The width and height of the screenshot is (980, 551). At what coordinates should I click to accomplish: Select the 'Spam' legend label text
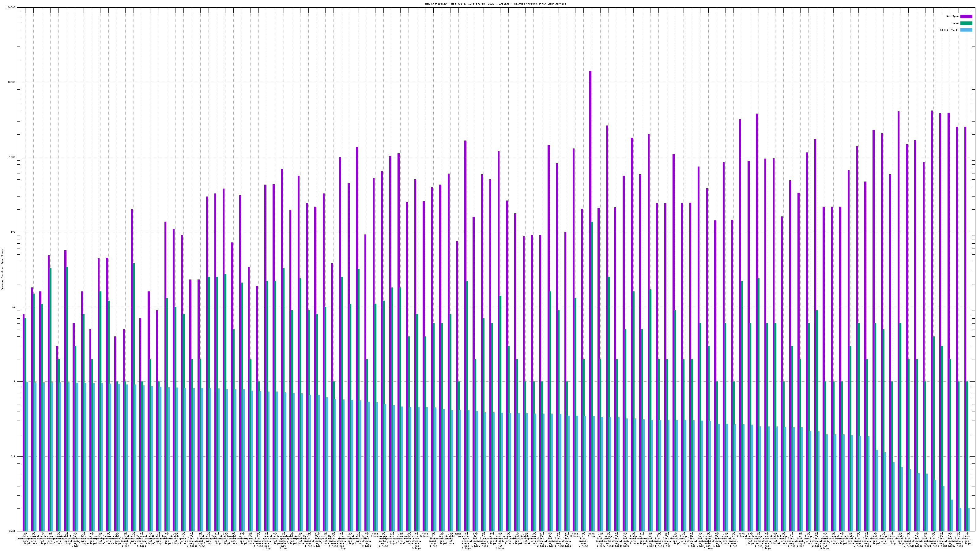pyautogui.click(x=956, y=23)
